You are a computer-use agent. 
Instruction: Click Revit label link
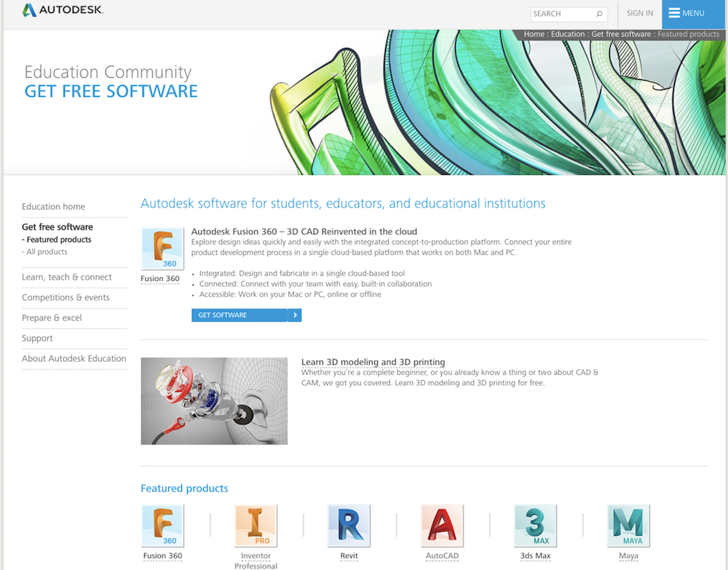[x=349, y=555]
